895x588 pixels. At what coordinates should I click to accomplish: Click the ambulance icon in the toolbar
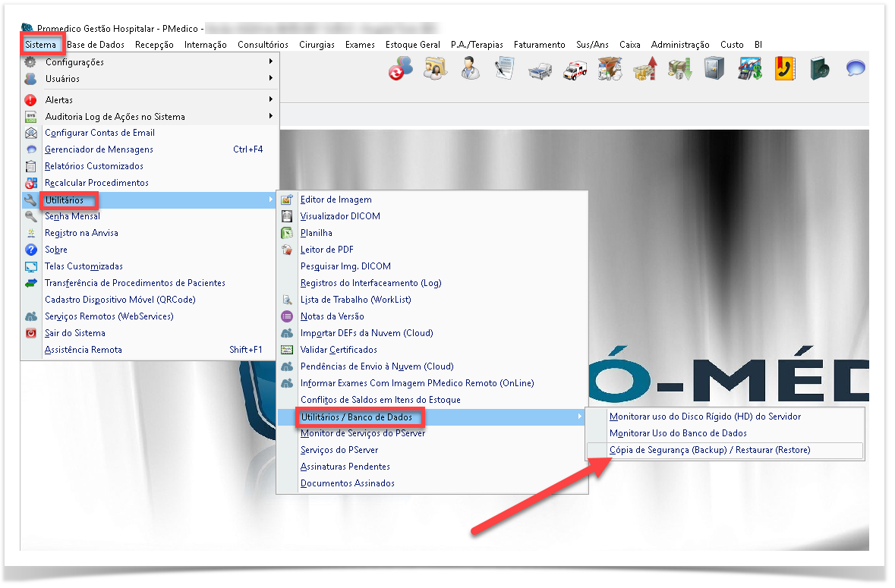[x=575, y=70]
